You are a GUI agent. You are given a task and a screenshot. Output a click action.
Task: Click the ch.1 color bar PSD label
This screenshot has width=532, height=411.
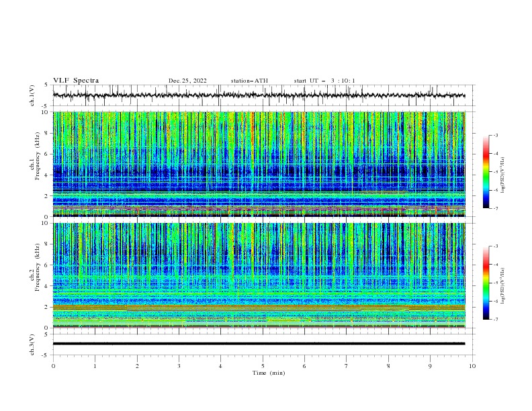[x=503, y=175]
